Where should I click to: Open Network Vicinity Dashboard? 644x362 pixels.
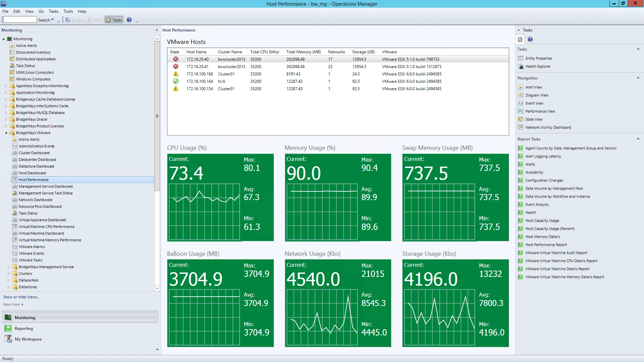pos(548,127)
